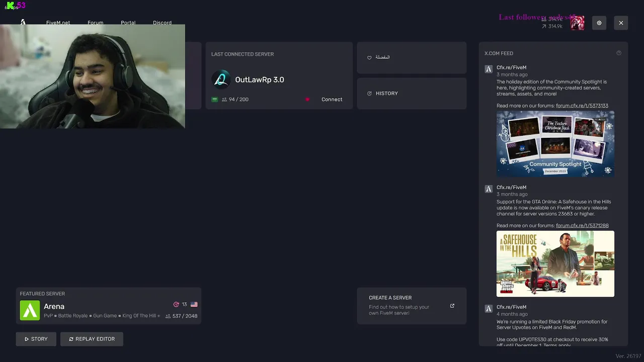The width and height of the screenshot is (644, 362).
Task: Click the streamer webcam overlay
Action: point(93,76)
